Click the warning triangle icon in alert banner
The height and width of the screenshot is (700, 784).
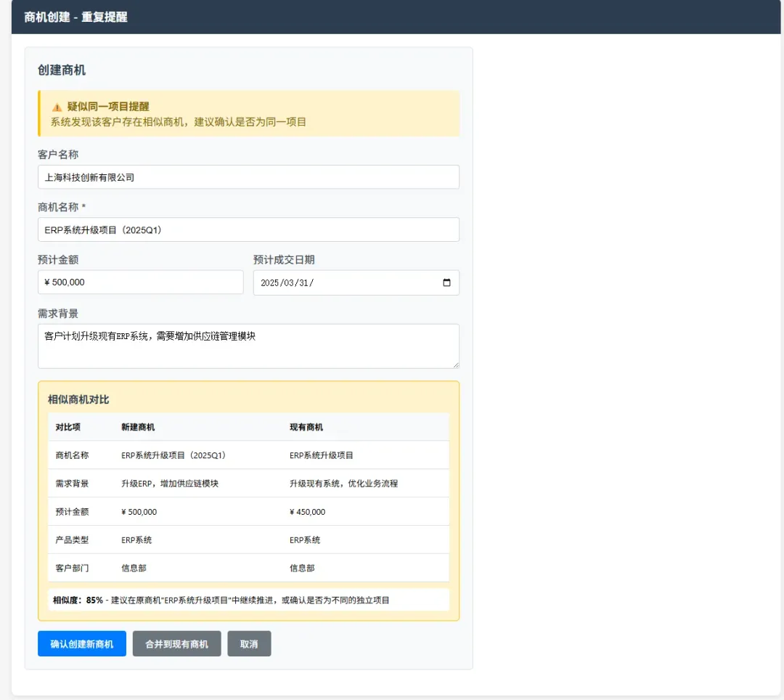click(57, 107)
